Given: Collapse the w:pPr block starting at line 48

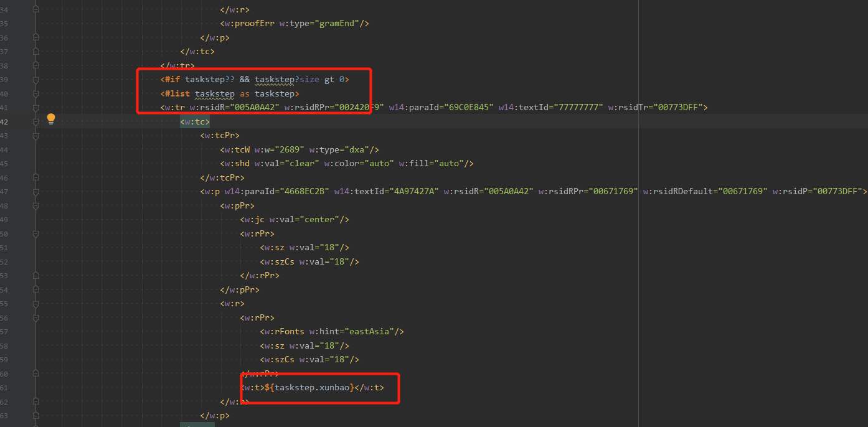Looking at the screenshot, I should pyautogui.click(x=35, y=205).
